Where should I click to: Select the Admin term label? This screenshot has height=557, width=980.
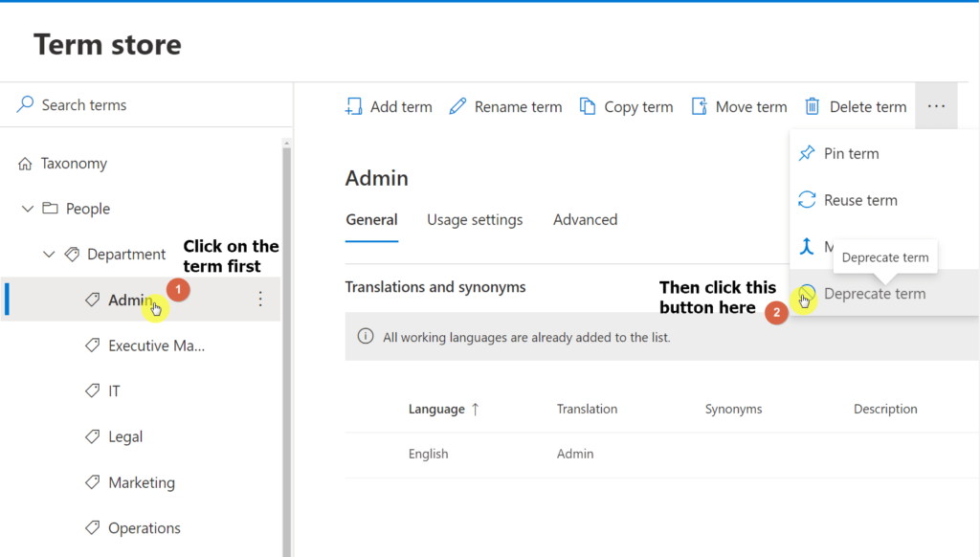pos(129,301)
